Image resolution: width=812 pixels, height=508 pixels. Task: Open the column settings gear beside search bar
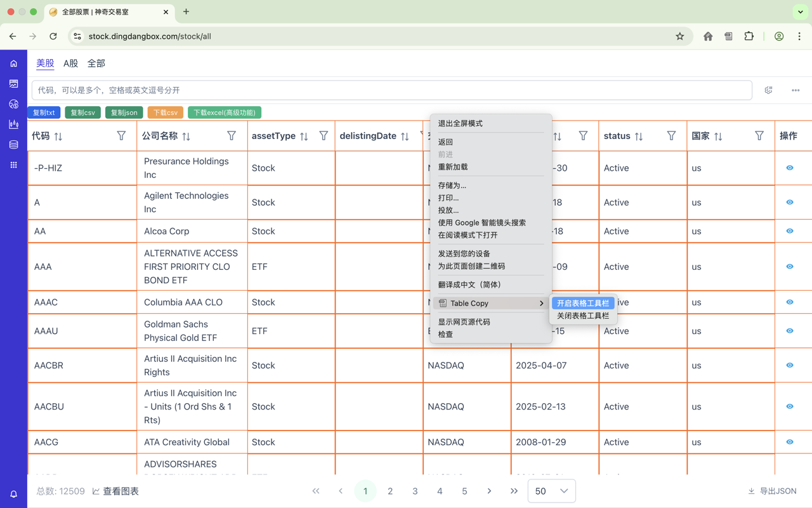(x=768, y=90)
